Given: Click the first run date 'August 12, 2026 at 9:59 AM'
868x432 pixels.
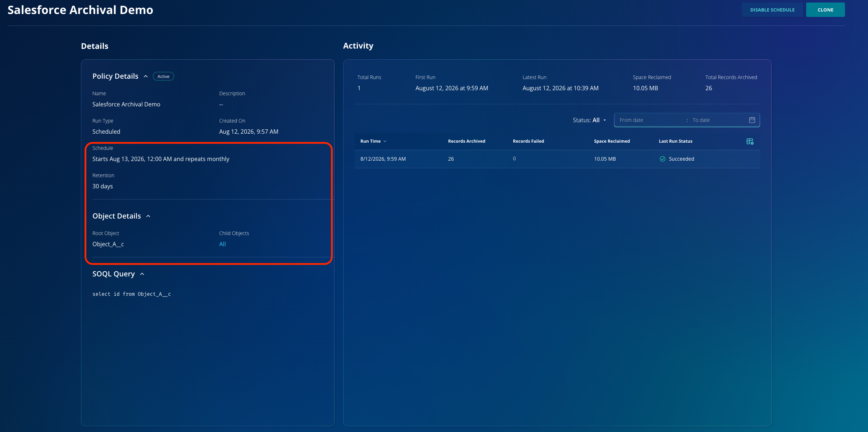Looking at the screenshot, I should (x=452, y=88).
